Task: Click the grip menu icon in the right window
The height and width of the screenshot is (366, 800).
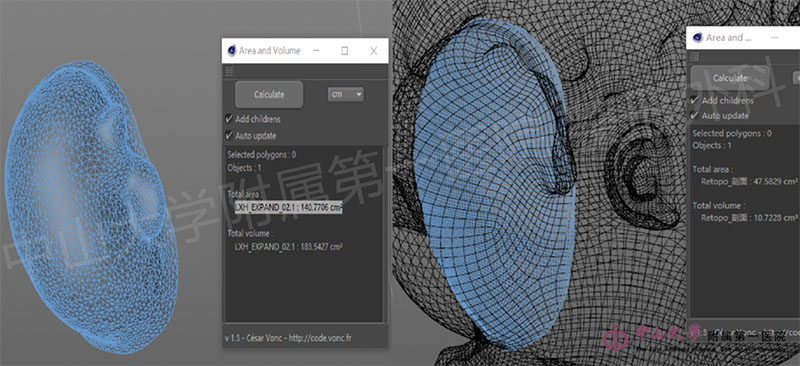Action: coord(695,57)
